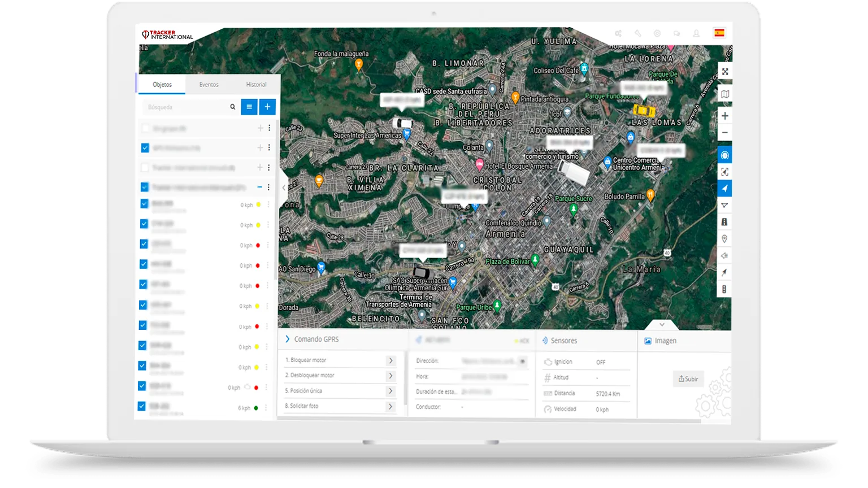Send Bloquear motor command arrow
This screenshot has width=868, height=488.
[x=390, y=360]
